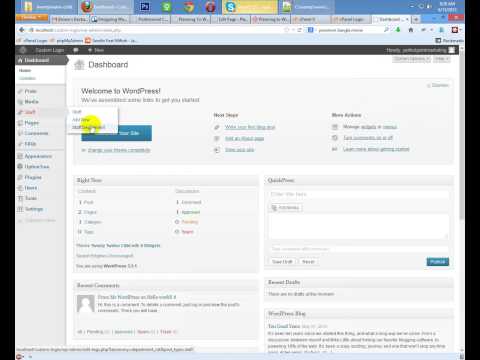Open the Comments menu in sidebar
This screenshot has width=480, height=360.
[x=36, y=133]
